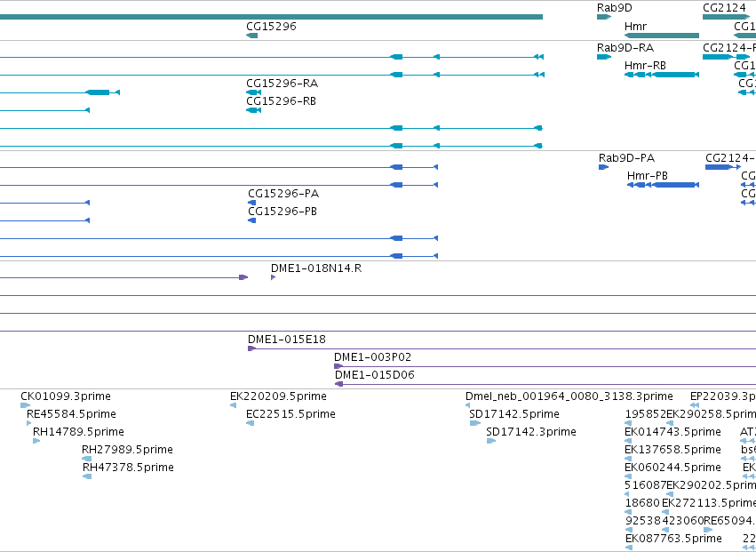Click the EK290258.5prim EST label
Image resolution: width=756 pixels, height=552 pixels.
point(712,414)
